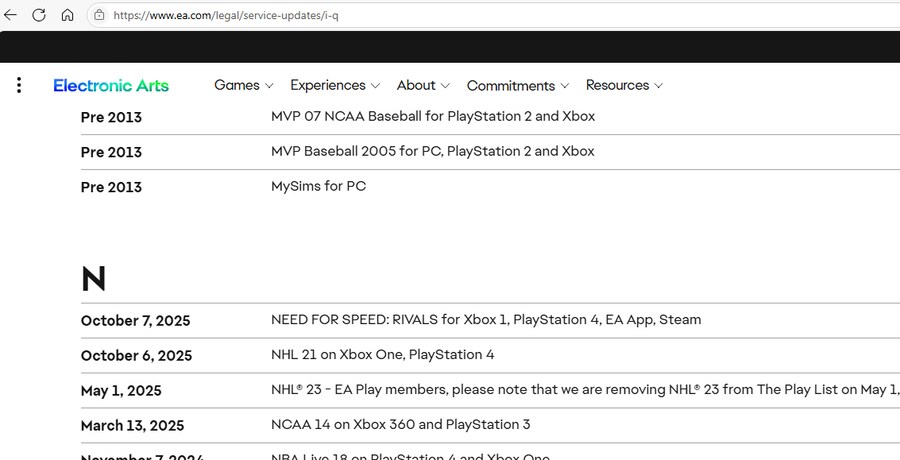Click the browser back arrow
Viewport: 900px width, 460px height.
[11, 15]
